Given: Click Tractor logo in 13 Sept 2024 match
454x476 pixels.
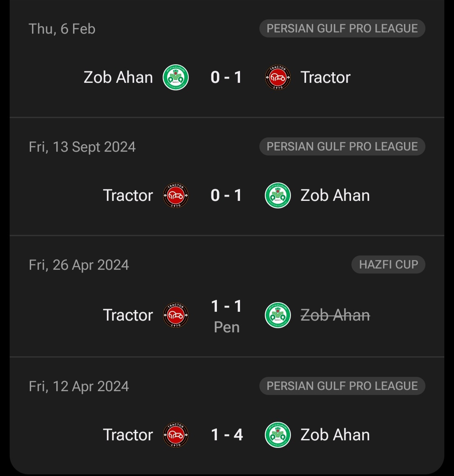Looking at the screenshot, I should [x=176, y=195].
